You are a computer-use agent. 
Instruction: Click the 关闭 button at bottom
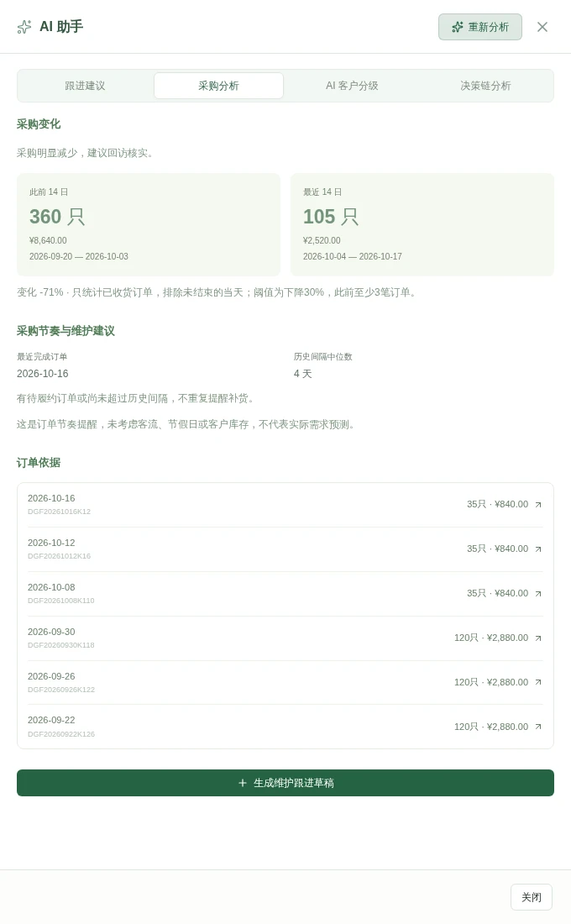point(531,897)
